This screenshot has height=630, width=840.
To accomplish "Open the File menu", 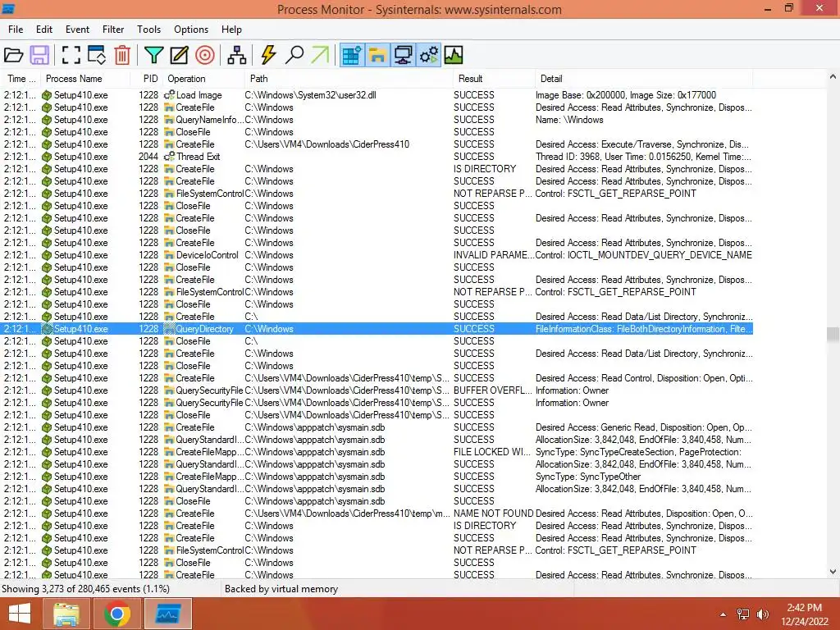I will click(16, 30).
